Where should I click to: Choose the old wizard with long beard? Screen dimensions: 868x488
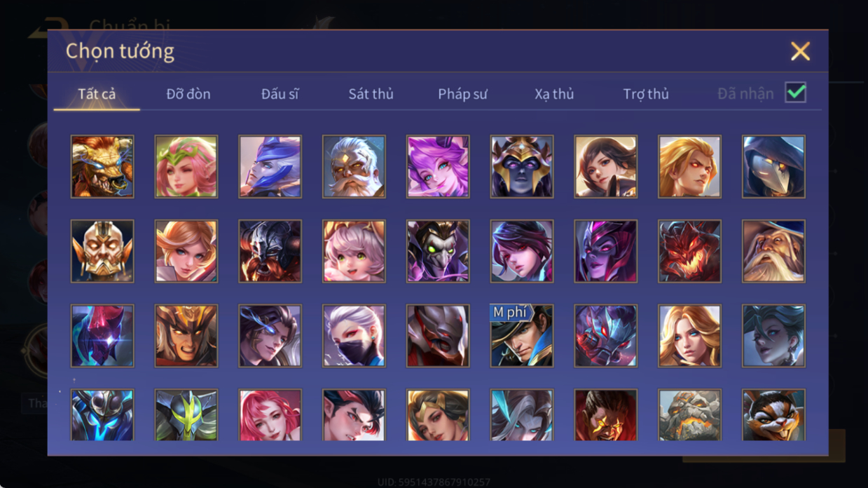773,251
